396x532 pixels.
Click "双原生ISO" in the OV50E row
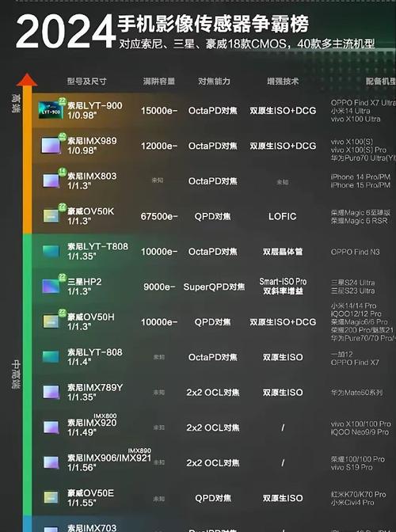coord(283,498)
